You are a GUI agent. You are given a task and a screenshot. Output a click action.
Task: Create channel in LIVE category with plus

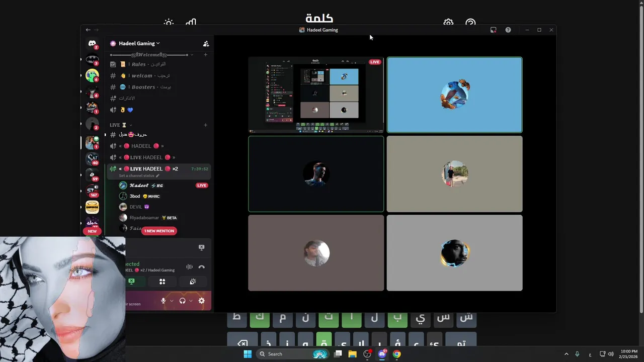point(205,125)
